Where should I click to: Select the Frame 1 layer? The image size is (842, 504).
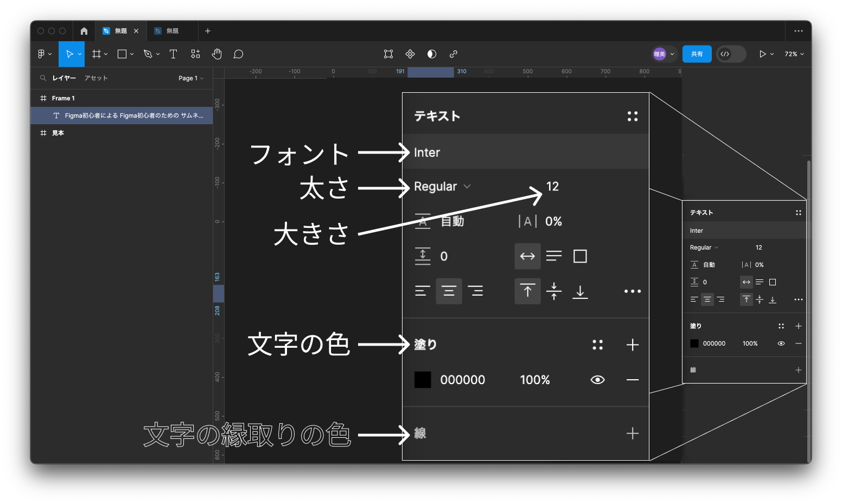click(x=63, y=98)
